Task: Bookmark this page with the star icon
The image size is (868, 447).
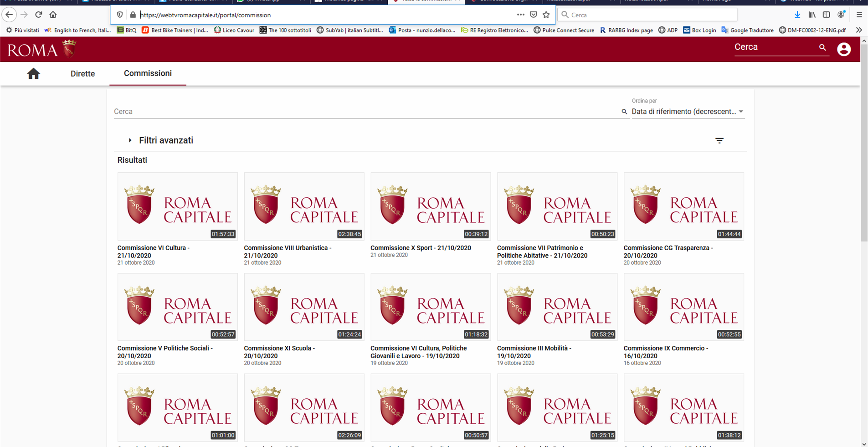Action: [546, 15]
